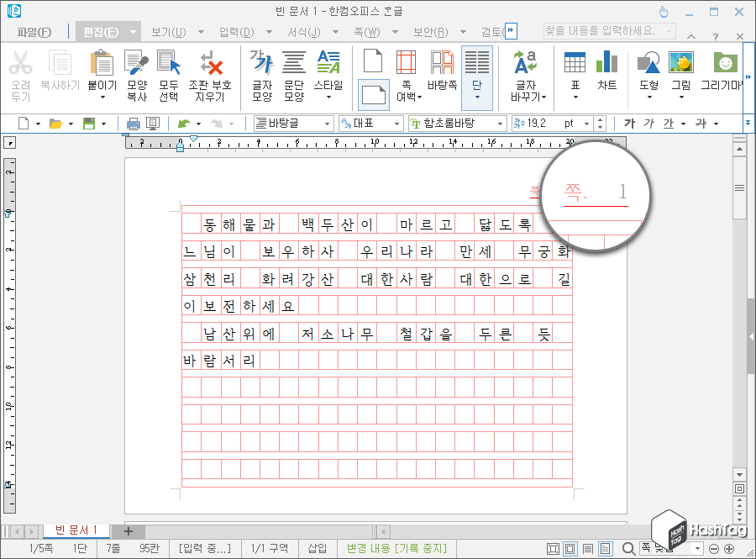Collapse the ribbon with the up chevron
The height and width of the screenshot is (559, 756).
691,36
